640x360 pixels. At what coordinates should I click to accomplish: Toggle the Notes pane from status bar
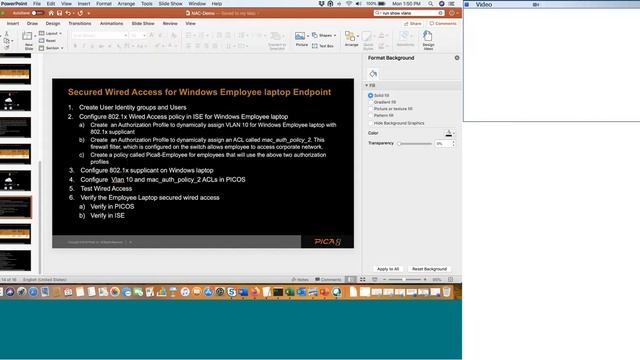[300, 280]
